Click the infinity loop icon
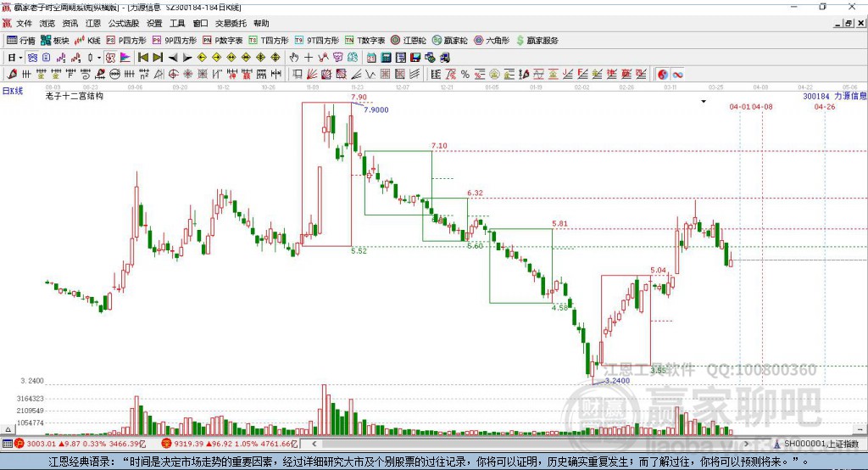This screenshot has width=868, height=470. pos(677,75)
